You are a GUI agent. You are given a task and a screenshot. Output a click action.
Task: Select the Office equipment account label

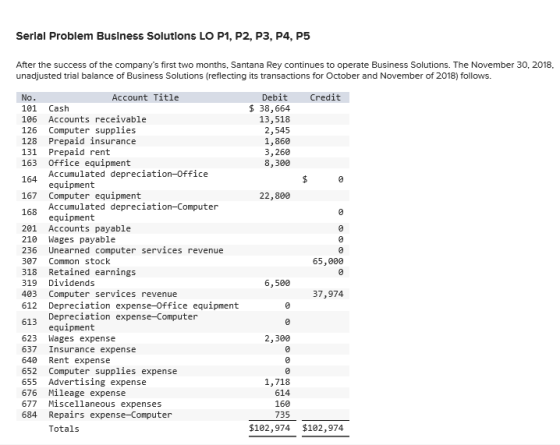tap(90, 163)
